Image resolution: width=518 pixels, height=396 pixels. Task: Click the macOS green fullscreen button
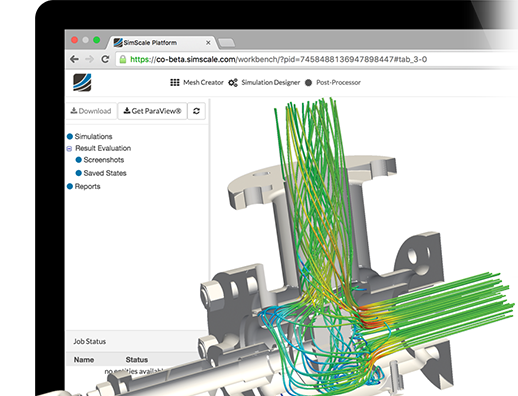97,40
